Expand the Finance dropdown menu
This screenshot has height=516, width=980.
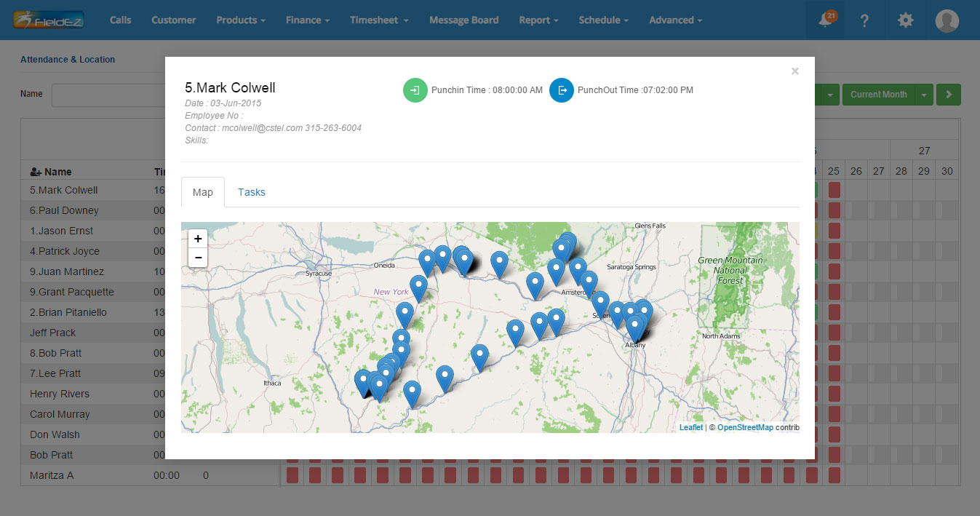(308, 20)
